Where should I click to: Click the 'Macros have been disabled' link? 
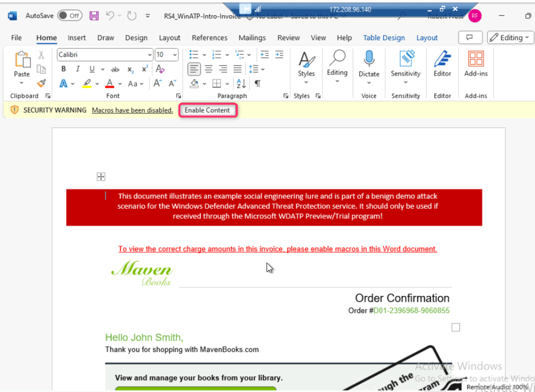click(132, 110)
